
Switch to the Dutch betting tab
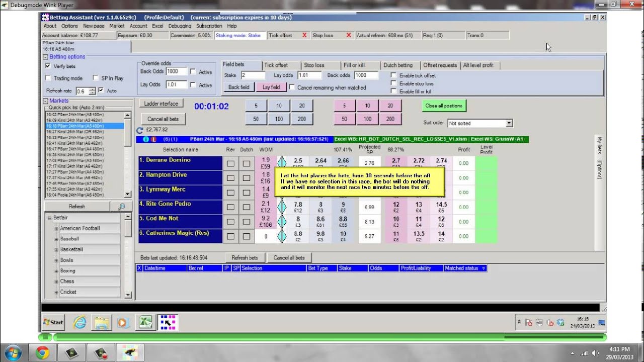click(x=398, y=65)
